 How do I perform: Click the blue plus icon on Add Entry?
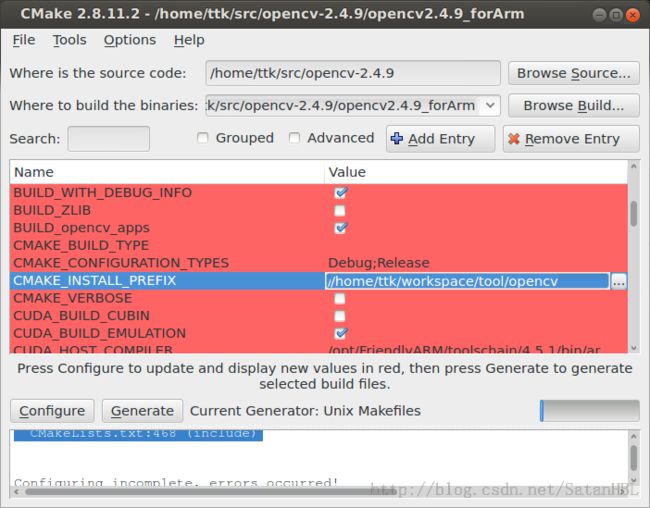pyautogui.click(x=397, y=139)
